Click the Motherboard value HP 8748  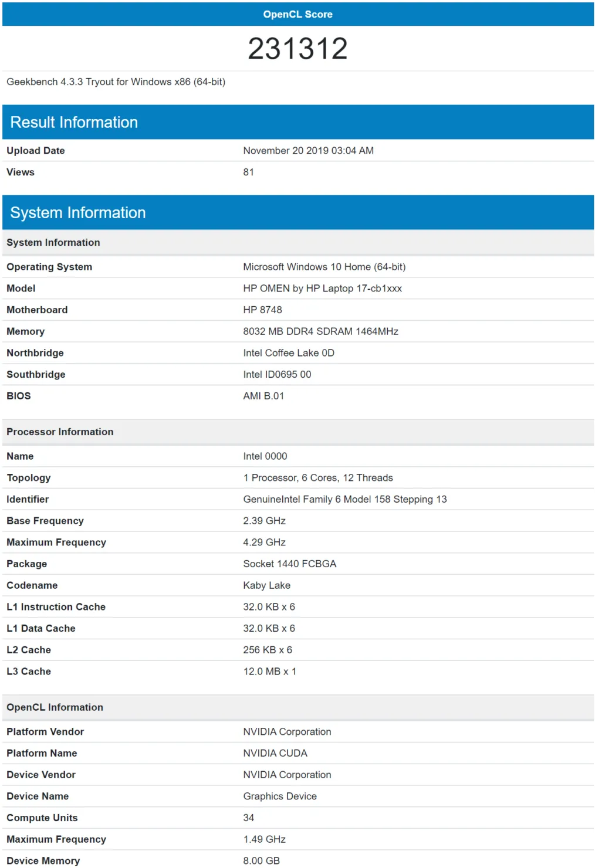coord(262,310)
